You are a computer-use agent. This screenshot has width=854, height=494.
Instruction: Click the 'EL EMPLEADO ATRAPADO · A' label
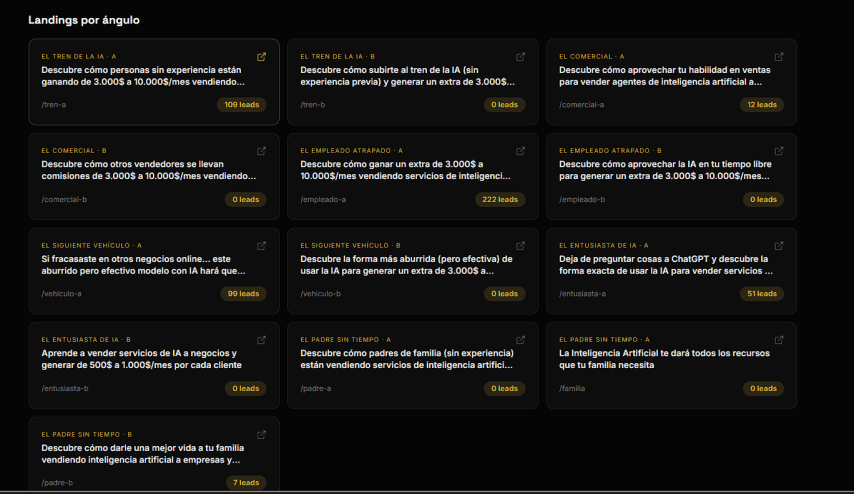(351, 151)
